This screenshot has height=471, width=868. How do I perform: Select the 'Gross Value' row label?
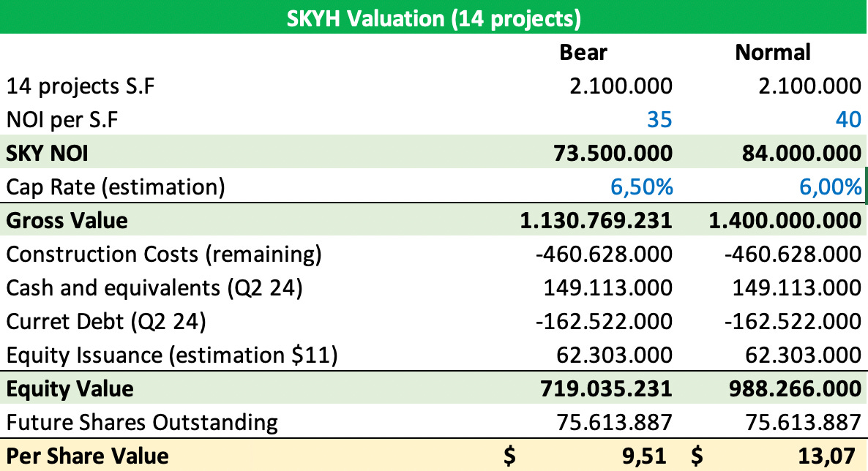click(67, 221)
